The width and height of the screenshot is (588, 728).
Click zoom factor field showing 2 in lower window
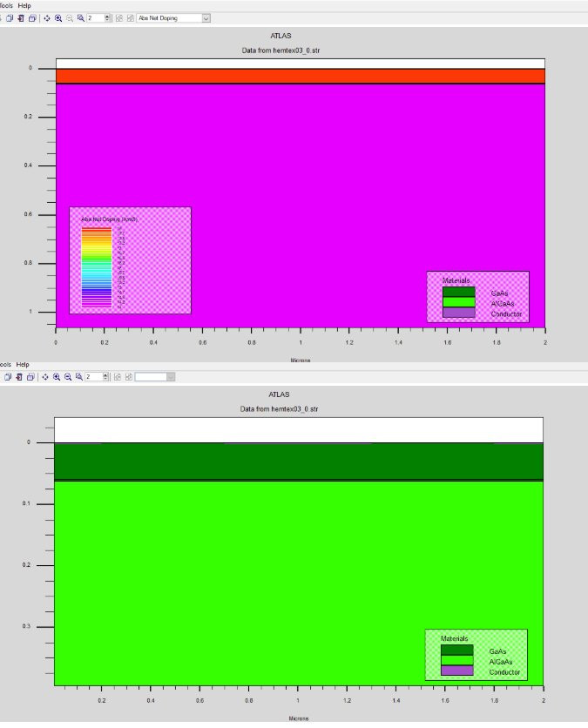[x=94, y=377]
